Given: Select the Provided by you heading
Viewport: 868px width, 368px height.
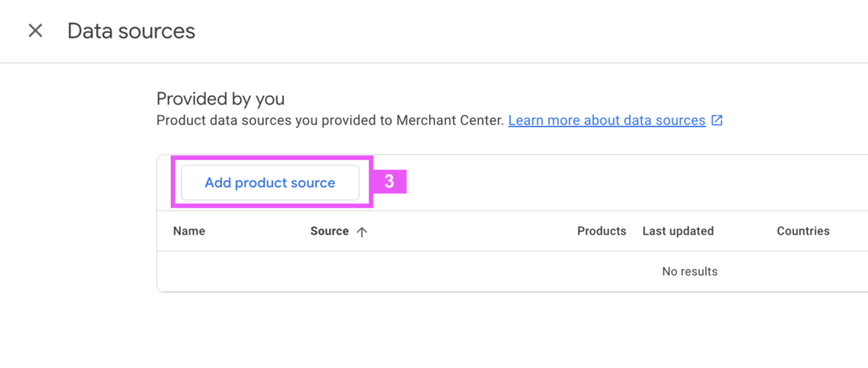Looking at the screenshot, I should point(220,99).
